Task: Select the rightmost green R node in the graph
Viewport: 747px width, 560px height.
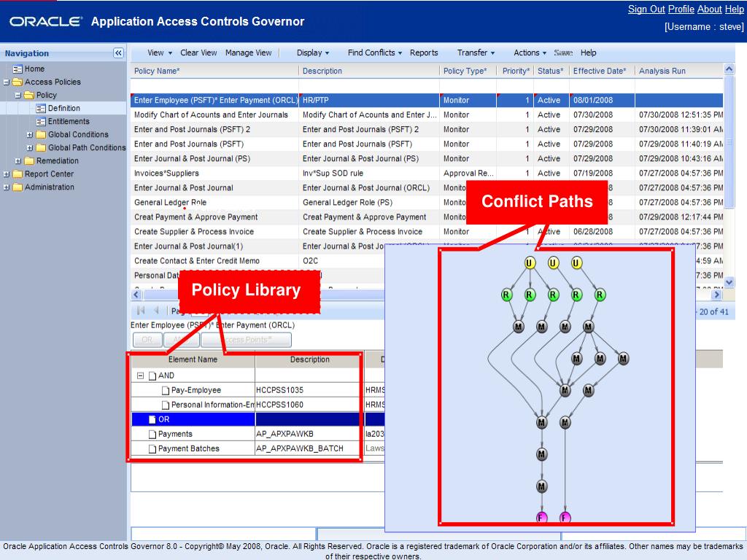Action: click(600, 295)
